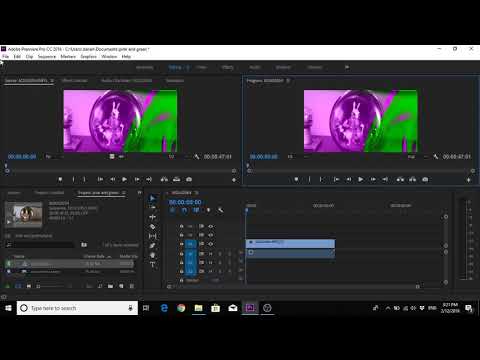Select the Pen tool
This screenshot has height=360, width=480.
[x=152, y=246]
